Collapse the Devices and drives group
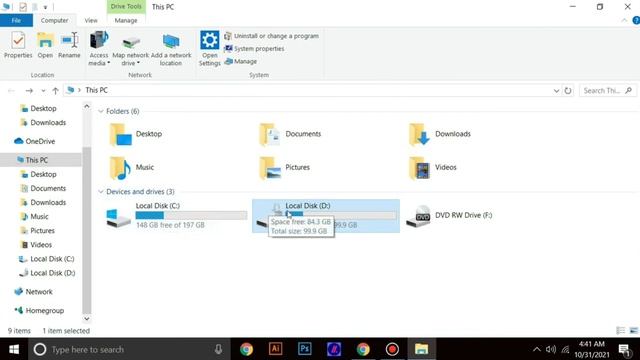The height and width of the screenshot is (360, 640). pyautogui.click(x=101, y=191)
